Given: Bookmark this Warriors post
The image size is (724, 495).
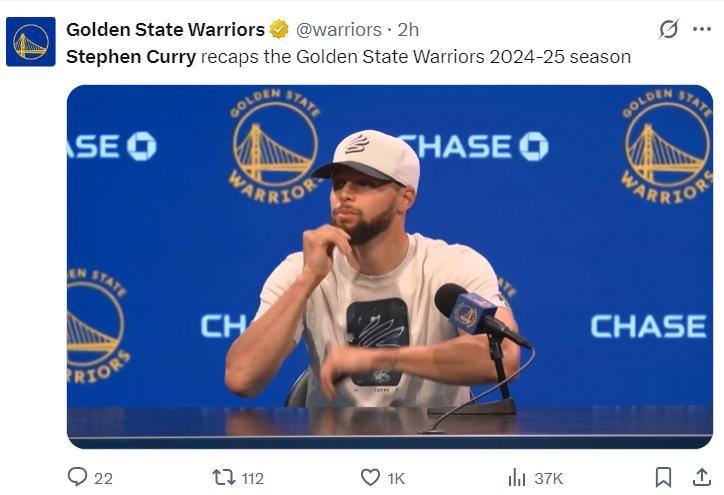Looking at the screenshot, I should click(x=663, y=477).
